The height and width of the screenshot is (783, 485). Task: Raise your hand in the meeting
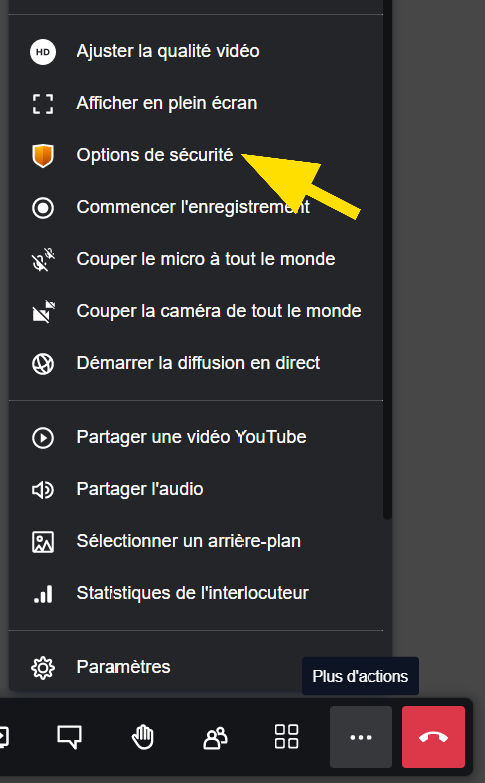tap(142, 737)
